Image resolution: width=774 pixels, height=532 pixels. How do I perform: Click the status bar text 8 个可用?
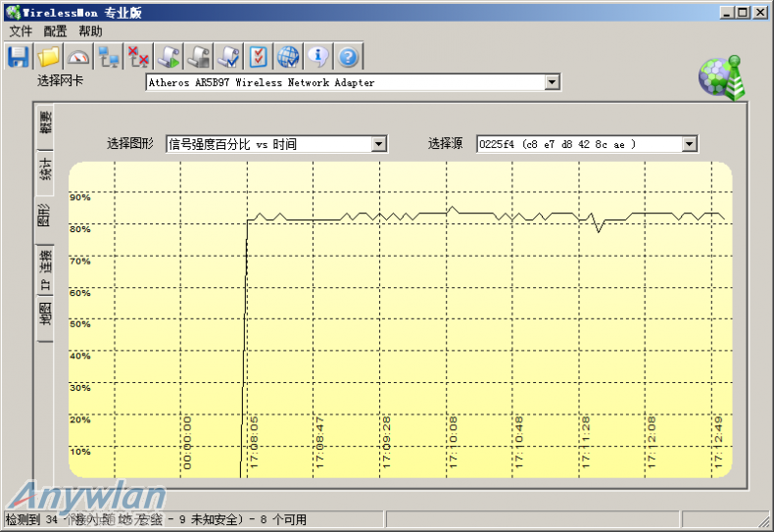pyautogui.click(x=283, y=519)
